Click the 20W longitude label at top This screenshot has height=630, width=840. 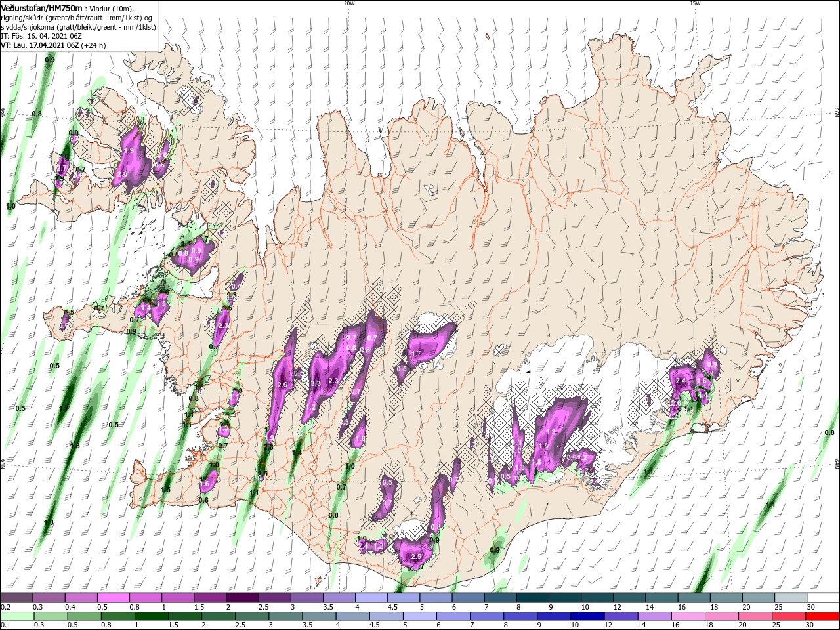[349, 3]
